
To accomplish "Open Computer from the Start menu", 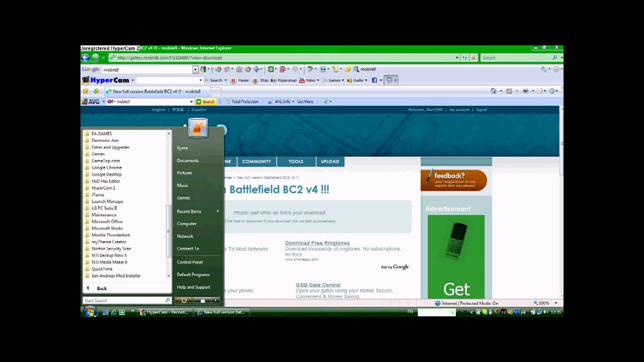I will 187,224.
